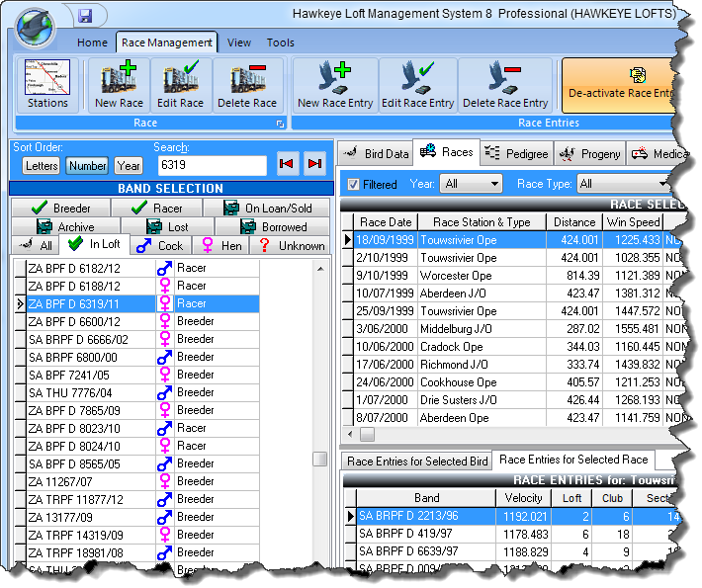This screenshot has height=588, width=702.
Task: Click the band Search input field
Action: coord(211,165)
